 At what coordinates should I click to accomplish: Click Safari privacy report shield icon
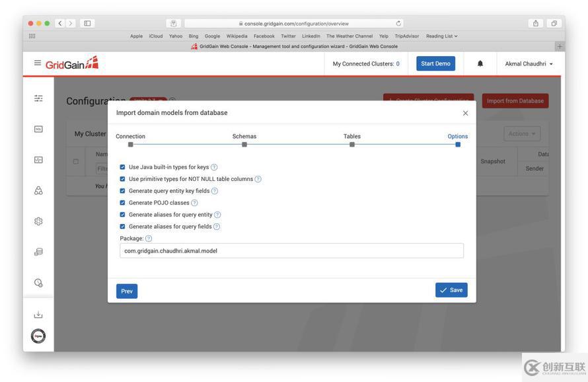pyautogui.click(x=173, y=23)
